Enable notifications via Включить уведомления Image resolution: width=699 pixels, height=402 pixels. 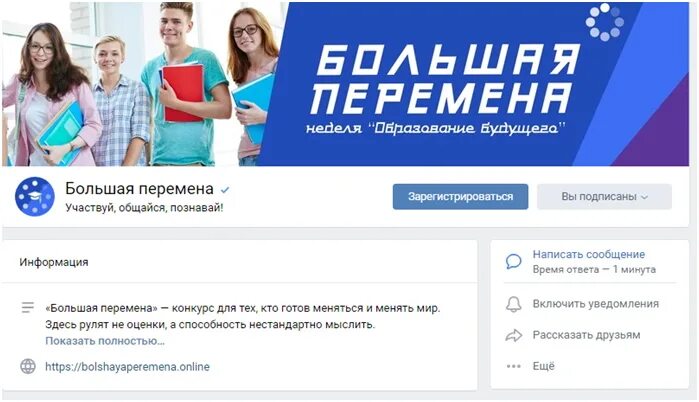pos(596,304)
